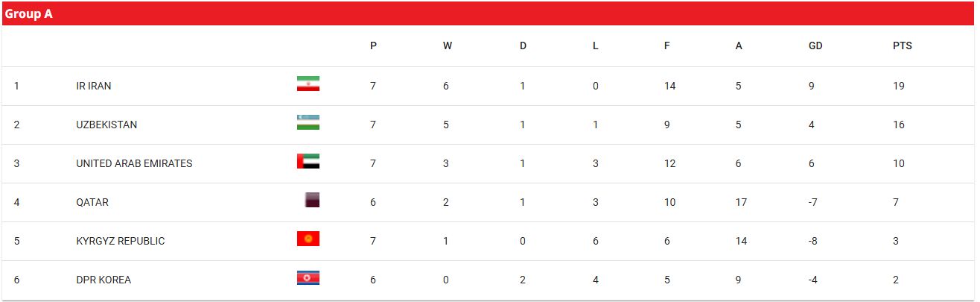
Task: Click the DPR Korea flag icon
Action: (308, 278)
